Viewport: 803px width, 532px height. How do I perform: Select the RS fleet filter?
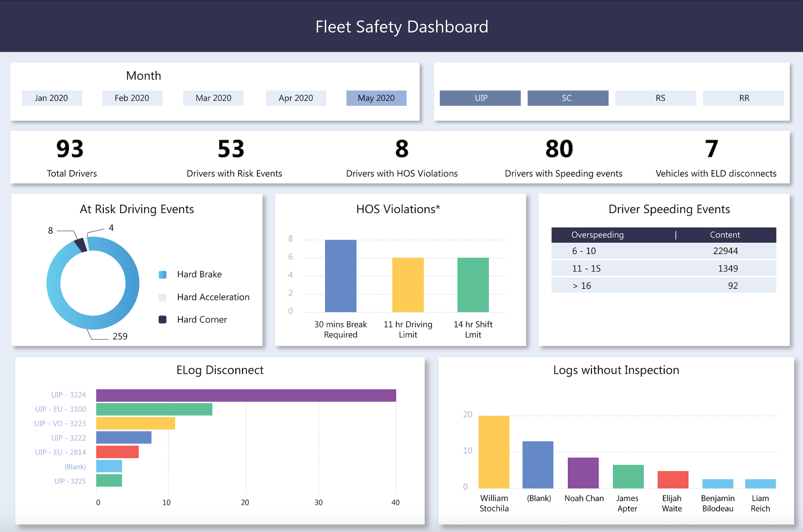coord(655,98)
